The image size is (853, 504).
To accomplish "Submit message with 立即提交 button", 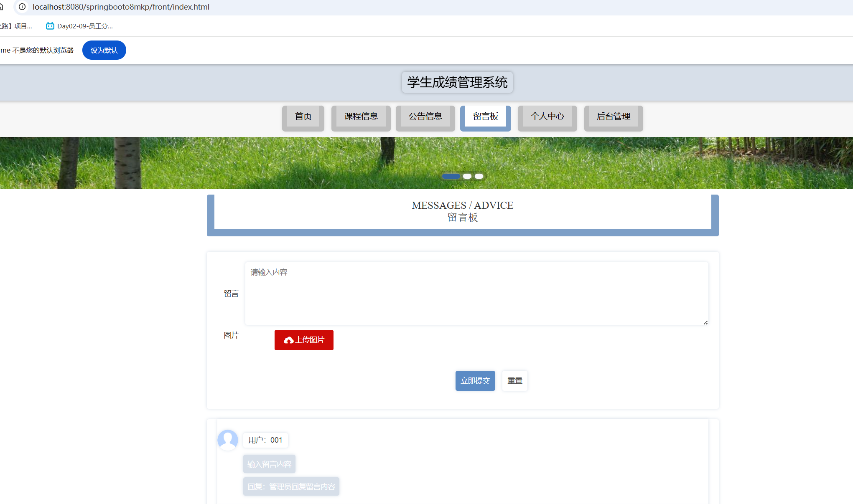I will tap(475, 381).
